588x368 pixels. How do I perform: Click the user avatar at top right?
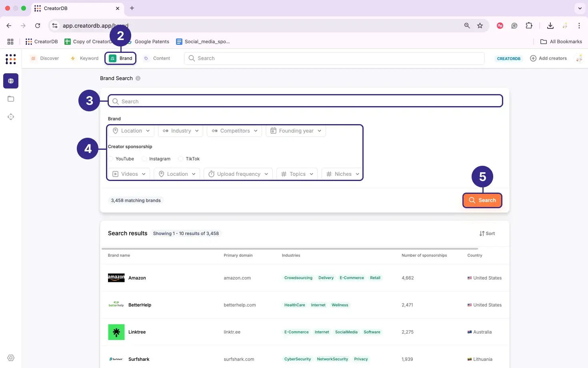click(x=579, y=58)
